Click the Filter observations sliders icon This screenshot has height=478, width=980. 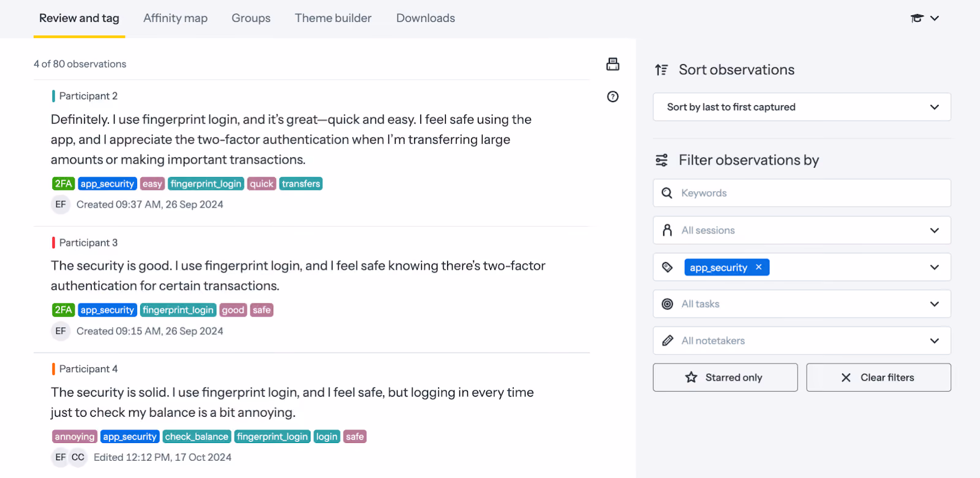[661, 161]
